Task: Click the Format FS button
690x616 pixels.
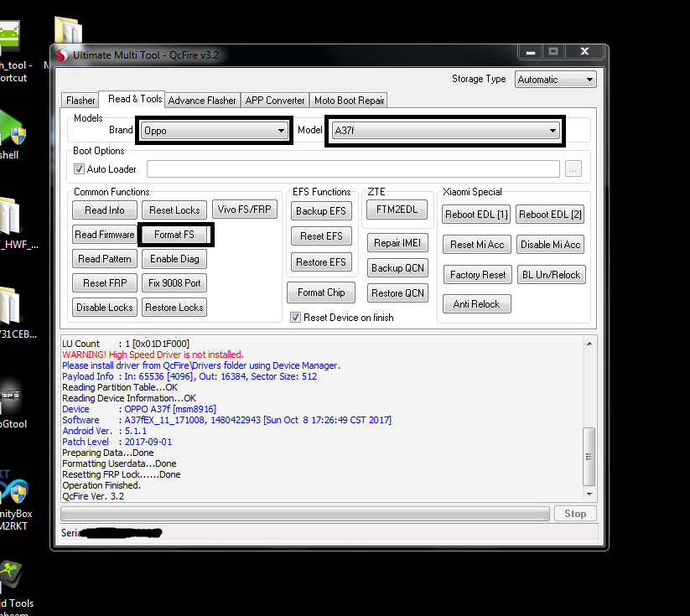Action: point(174,235)
